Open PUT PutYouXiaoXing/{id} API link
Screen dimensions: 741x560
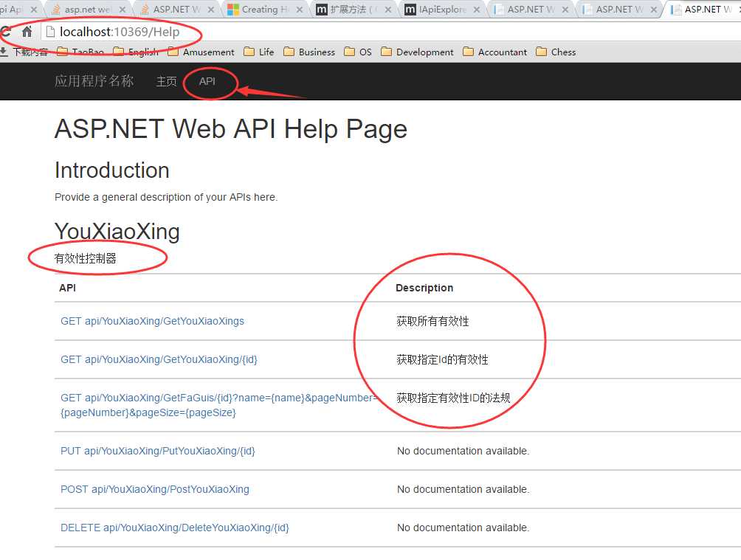pos(158,452)
